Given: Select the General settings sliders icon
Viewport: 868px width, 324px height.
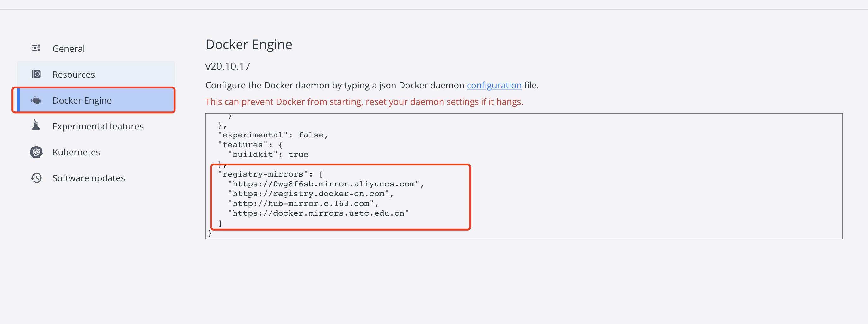Looking at the screenshot, I should pos(36,48).
